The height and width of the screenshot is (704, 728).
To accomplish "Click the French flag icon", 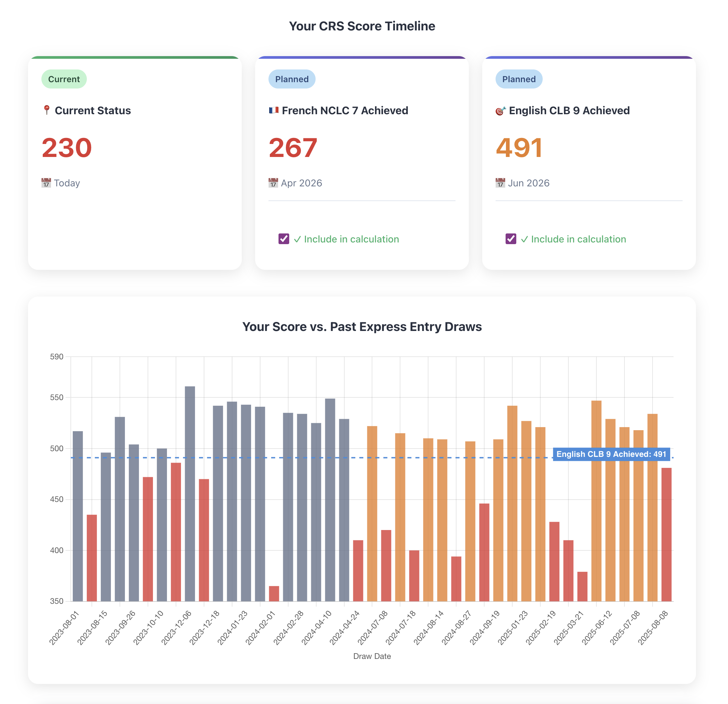I will click(274, 110).
